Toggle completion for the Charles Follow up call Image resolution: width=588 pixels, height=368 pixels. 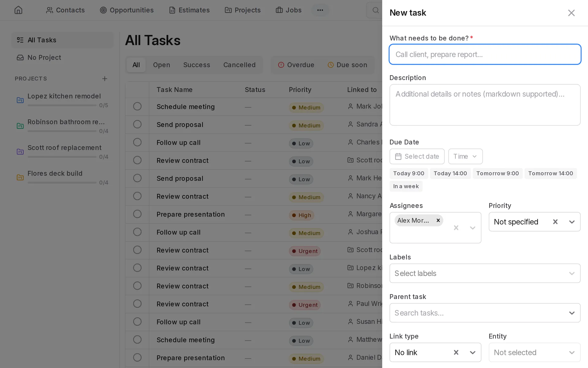tap(137, 142)
